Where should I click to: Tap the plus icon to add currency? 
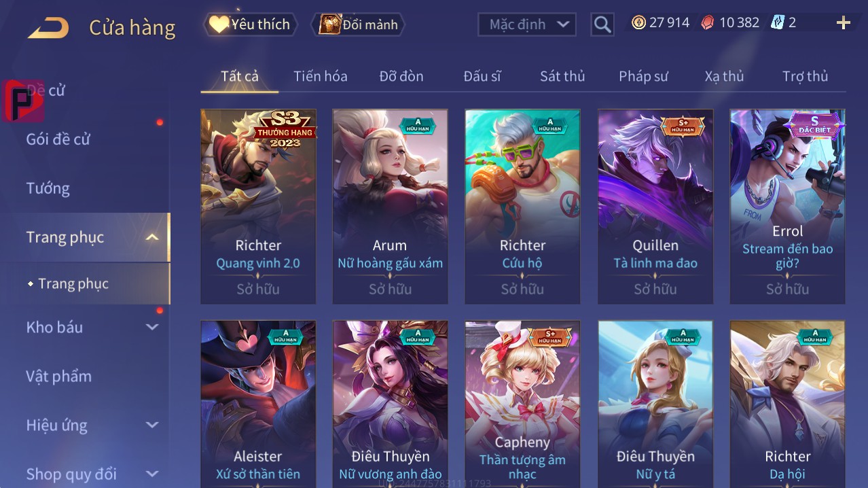point(843,23)
